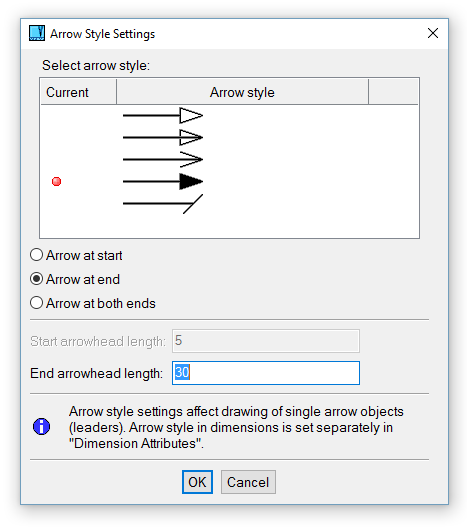Screen dimensions: 467x527
Task: Close the Arrow Style Settings dialog
Action: tap(433, 33)
